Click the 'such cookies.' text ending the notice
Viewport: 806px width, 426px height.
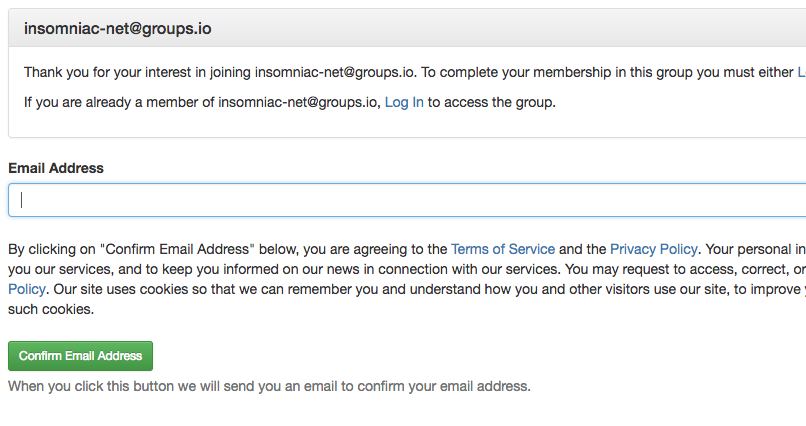coord(51,309)
